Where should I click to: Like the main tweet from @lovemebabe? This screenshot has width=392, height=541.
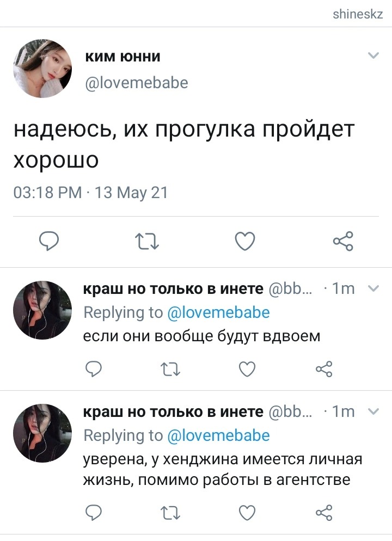(x=245, y=241)
